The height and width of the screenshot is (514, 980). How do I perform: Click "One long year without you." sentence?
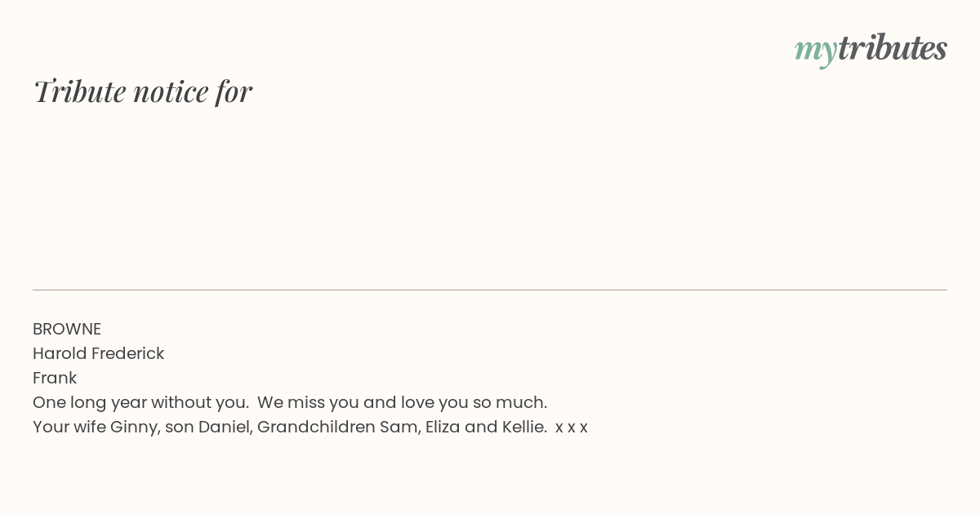pos(141,402)
